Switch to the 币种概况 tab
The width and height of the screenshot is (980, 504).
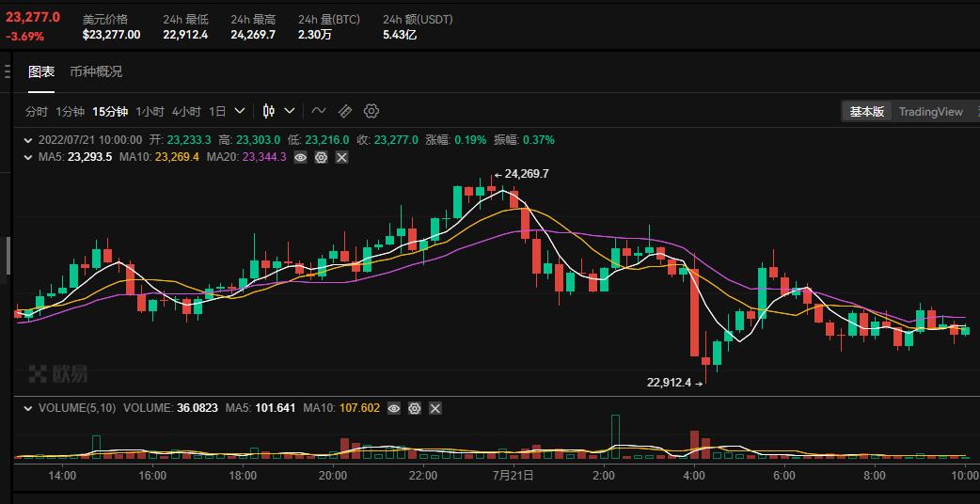[96, 71]
